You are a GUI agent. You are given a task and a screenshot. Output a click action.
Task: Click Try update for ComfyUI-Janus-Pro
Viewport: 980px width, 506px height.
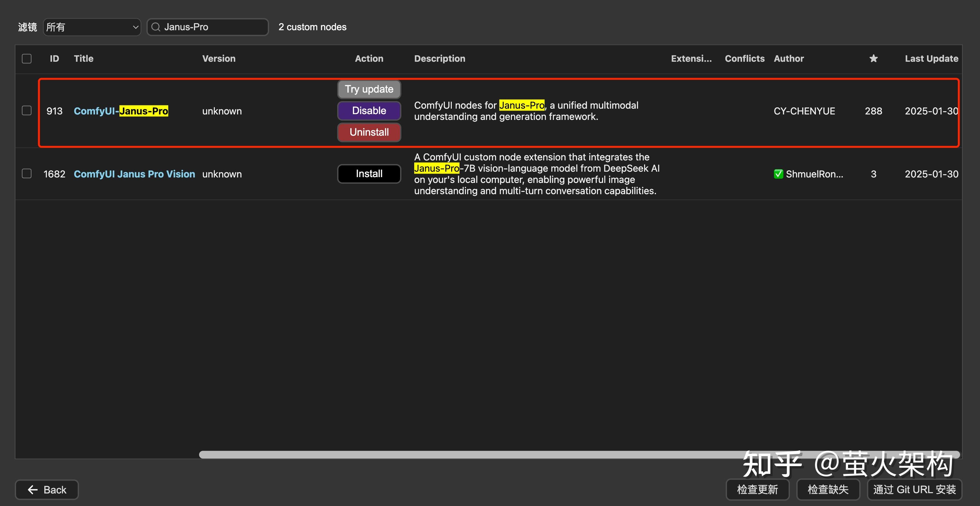pos(369,89)
